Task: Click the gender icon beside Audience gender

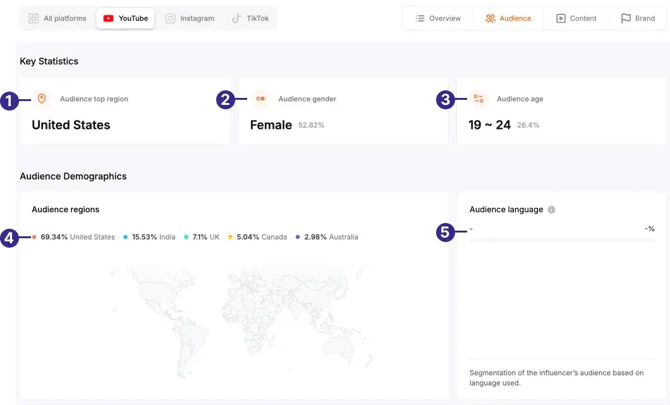Action: [x=260, y=99]
